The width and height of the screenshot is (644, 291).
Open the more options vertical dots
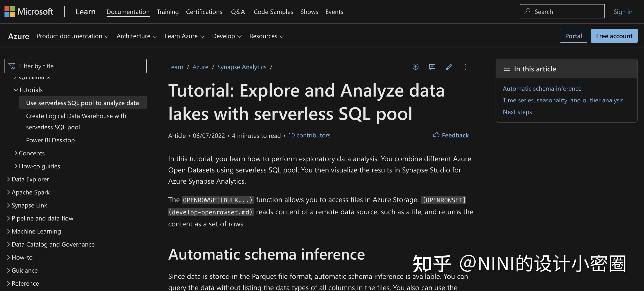click(x=465, y=67)
